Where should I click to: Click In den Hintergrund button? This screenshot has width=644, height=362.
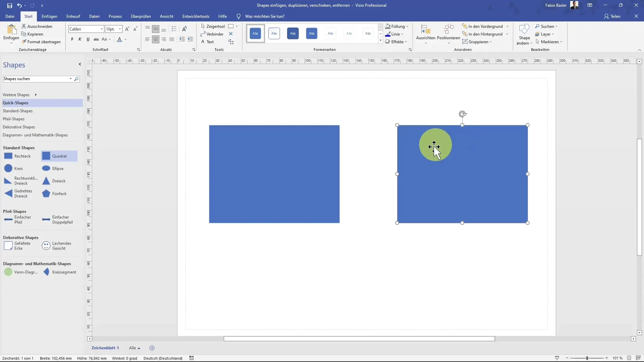point(482,34)
